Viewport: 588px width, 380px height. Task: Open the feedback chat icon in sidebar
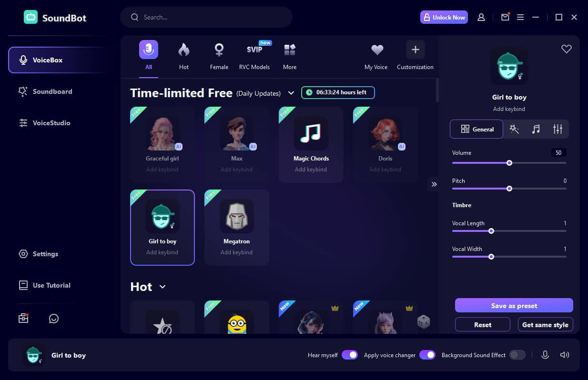point(53,318)
